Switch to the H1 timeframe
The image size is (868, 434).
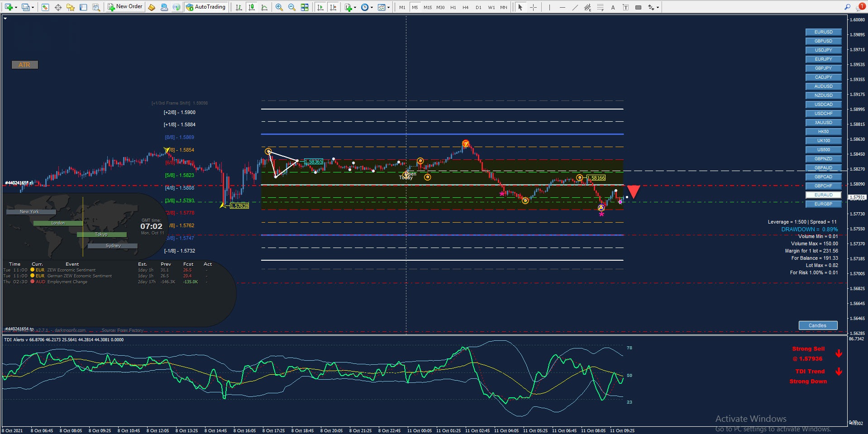click(x=453, y=7)
